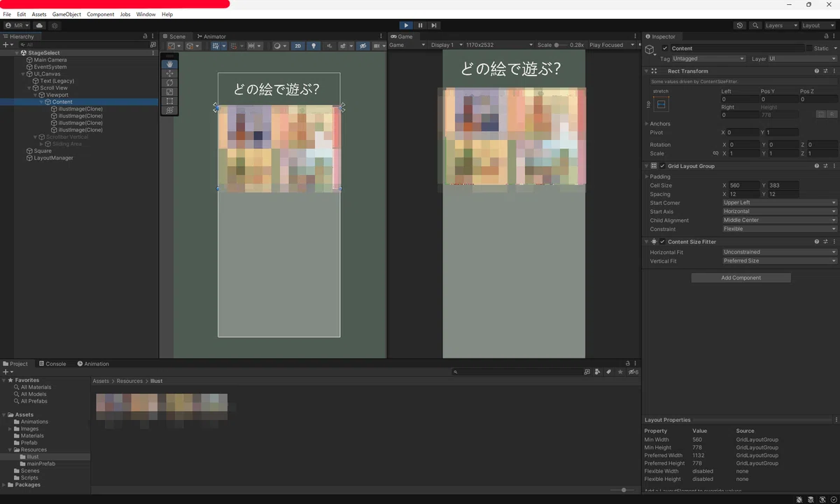Open the Unity cloud services icon
Image resolution: width=840 pixels, height=504 pixels.
[x=39, y=25]
